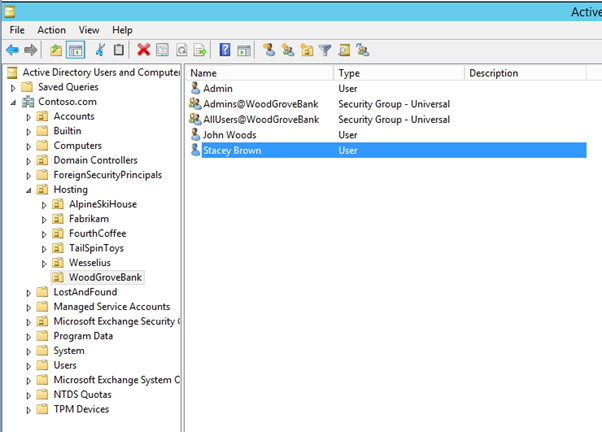Sort list by Type column header
Viewport: 602px width, 432px height.
(x=400, y=73)
